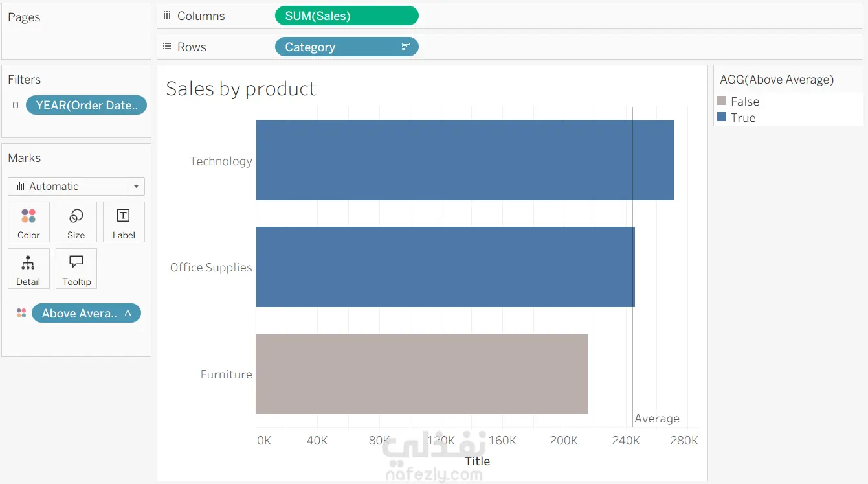Click the Columns shelf icon
The width and height of the screenshot is (868, 484).
[x=167, y=16]
